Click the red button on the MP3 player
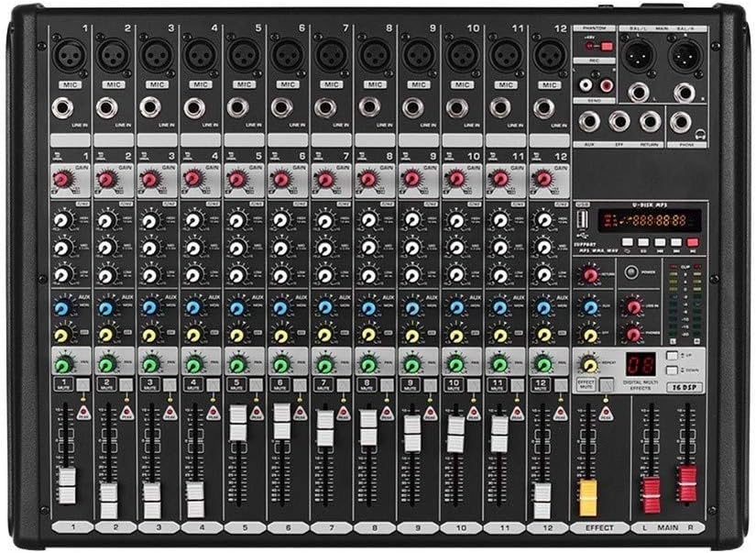Image resolution: width=756 pixels, height=553 pixels. pyautogui.click(x=693, y=242)
